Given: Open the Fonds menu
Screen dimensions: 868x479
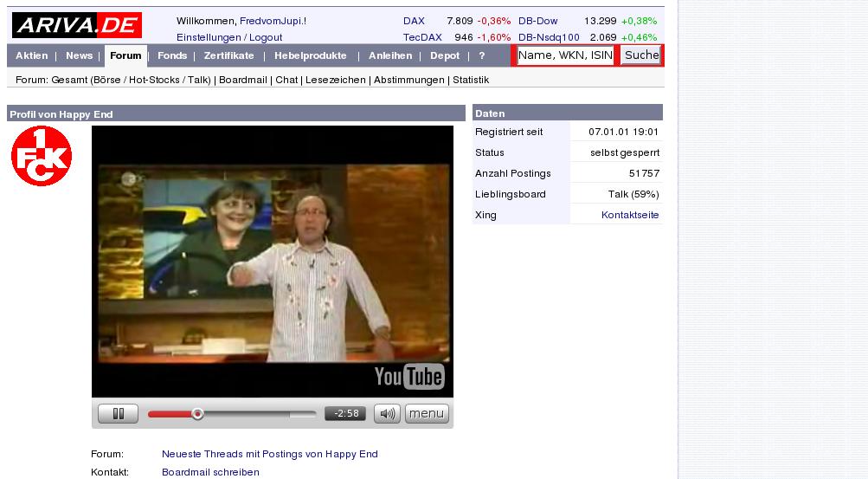Looking at the screenshot, I should (x=172, y=55).
